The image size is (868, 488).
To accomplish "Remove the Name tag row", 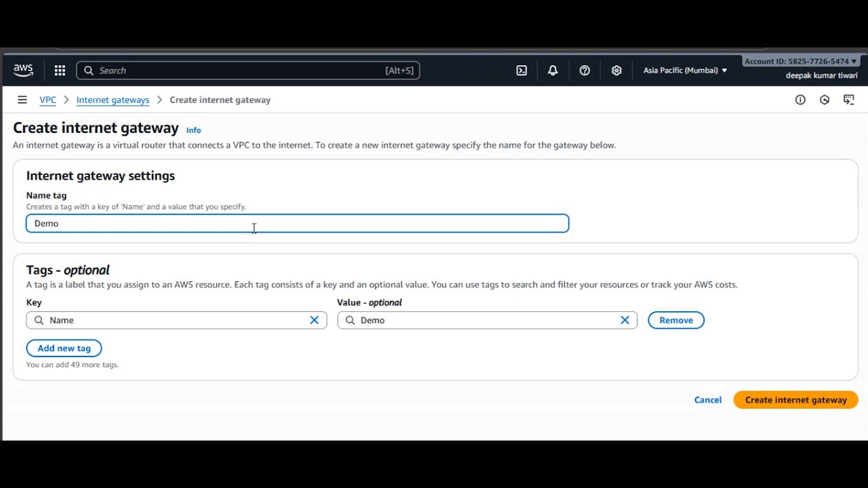I will coord(676,320).
